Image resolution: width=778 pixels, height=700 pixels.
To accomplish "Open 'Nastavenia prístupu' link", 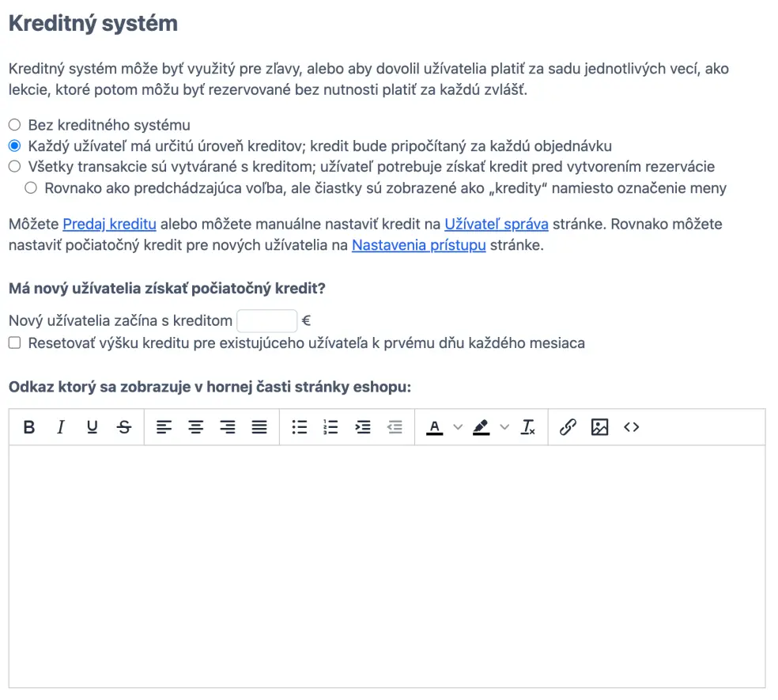I will pos(418,245).
